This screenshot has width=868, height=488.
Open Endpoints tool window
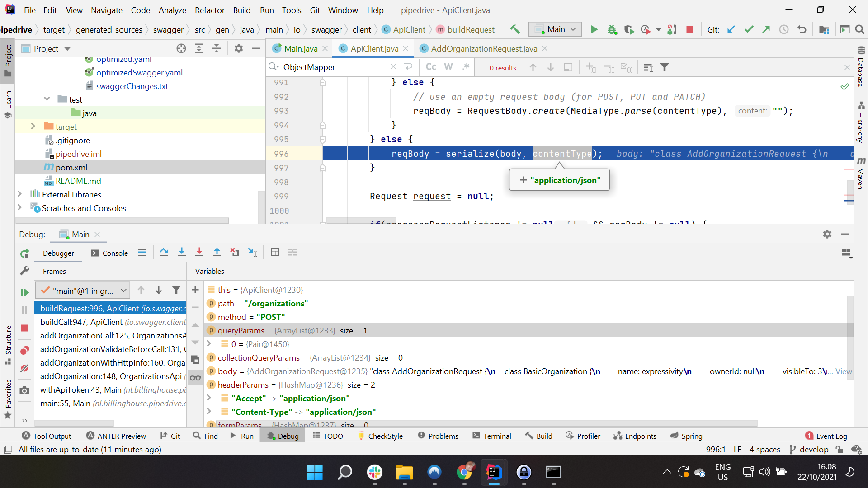tap(635, 436)
